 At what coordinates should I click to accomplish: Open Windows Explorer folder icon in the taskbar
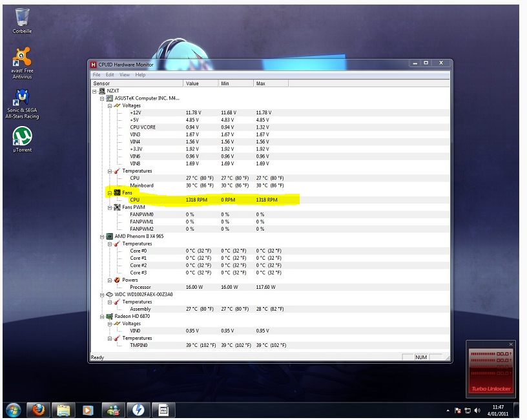(x=63, y=410)
